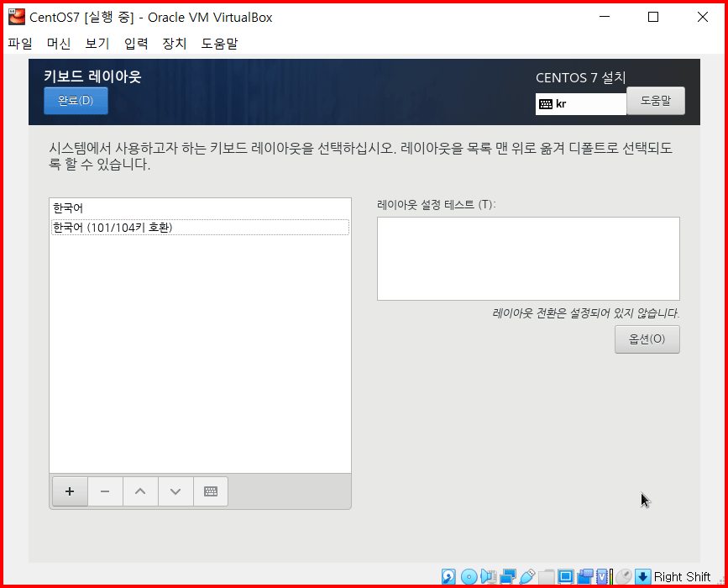Click the display settings status icon
This screenshot has height=588, width=728.
click(565, 577)
